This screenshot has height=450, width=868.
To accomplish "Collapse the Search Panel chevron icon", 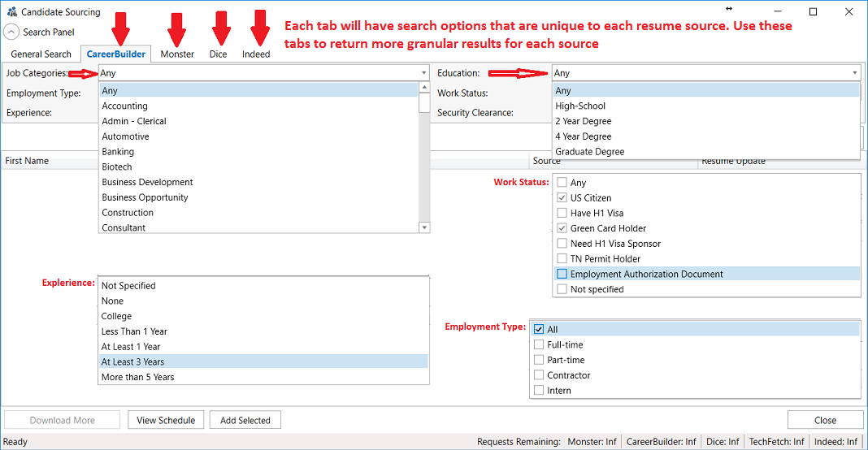I will point(11,32).
